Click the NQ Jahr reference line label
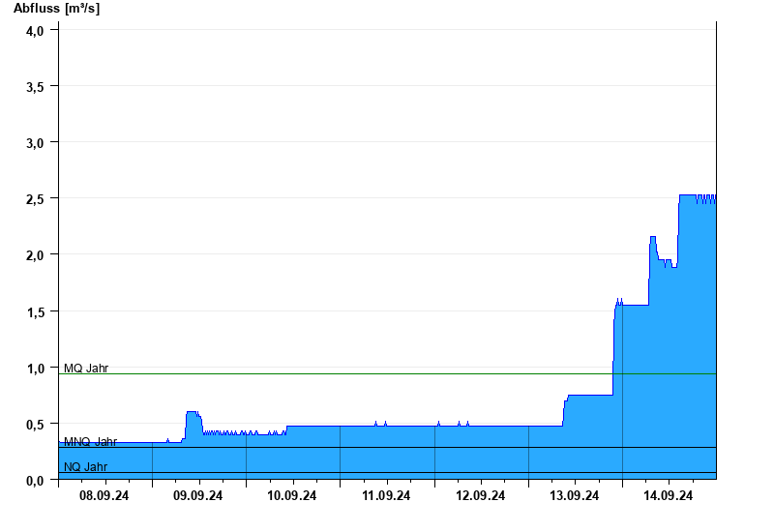The width and height of the screenshot is (774, 532). pos(85,466)
